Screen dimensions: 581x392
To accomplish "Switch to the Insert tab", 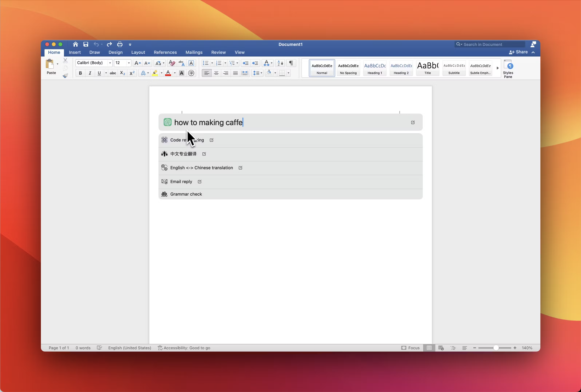I will pos(75,52).
